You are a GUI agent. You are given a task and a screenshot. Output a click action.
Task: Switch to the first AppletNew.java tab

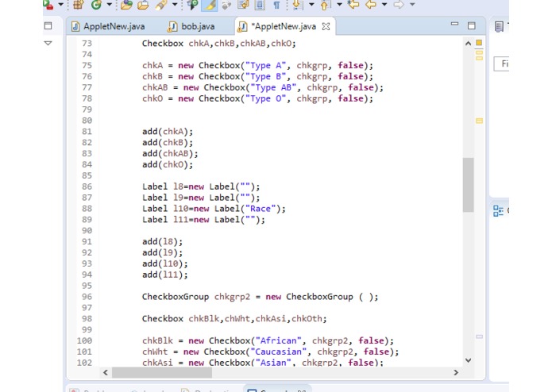click(108, 26)
